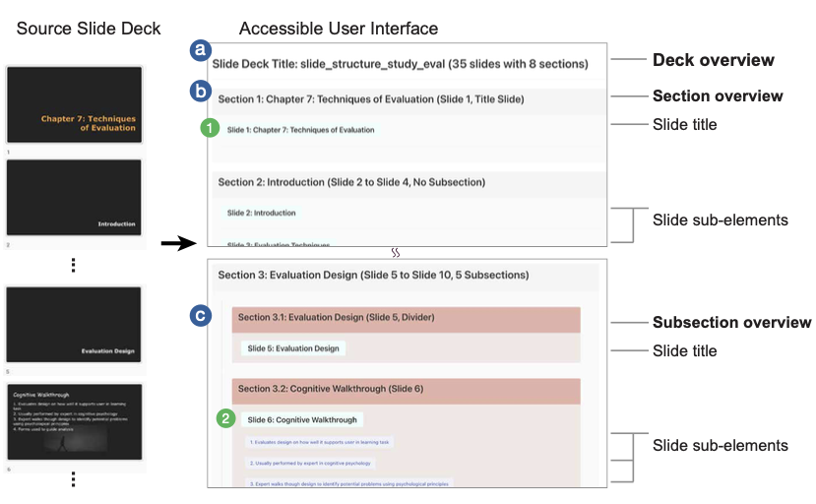Open the Cognitive Walkthrough slide thumbnail

coord(75,422)
